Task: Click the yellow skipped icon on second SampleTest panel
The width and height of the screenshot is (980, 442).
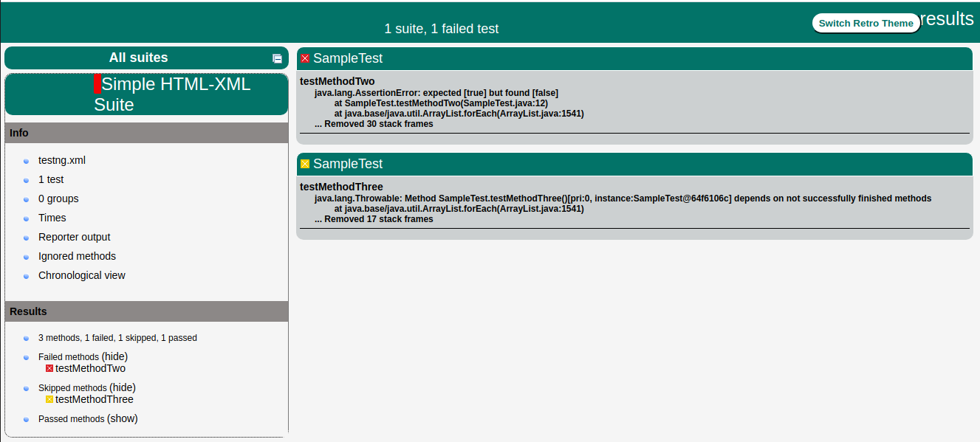Action: 304,164
